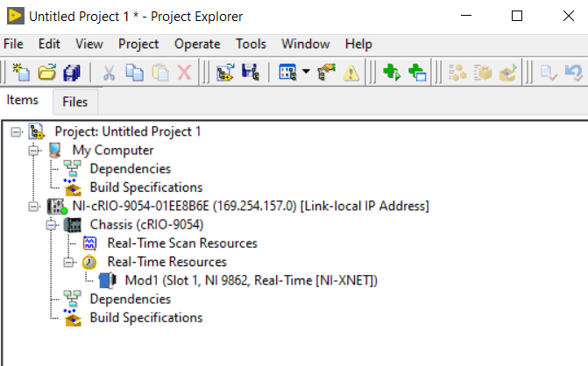Open the Edit menu
588x366 pixels.
49,44
